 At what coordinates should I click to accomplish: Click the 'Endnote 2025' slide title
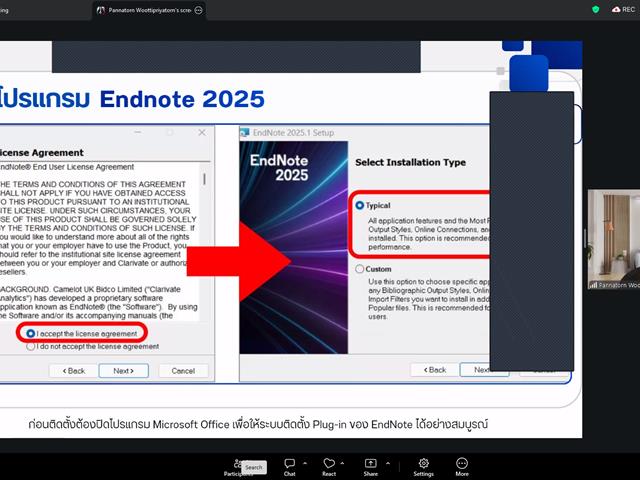click(x=182, y=99)
